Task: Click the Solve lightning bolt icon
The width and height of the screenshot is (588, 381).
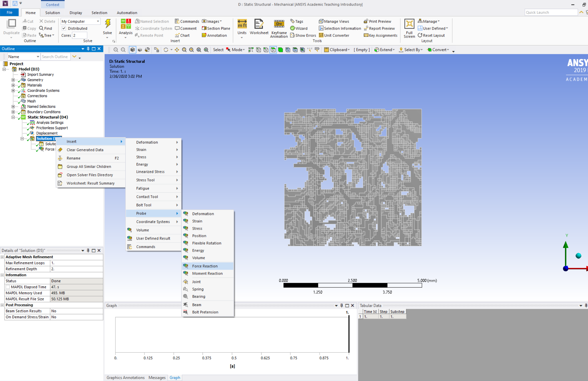Action: [x=108, y=24]
